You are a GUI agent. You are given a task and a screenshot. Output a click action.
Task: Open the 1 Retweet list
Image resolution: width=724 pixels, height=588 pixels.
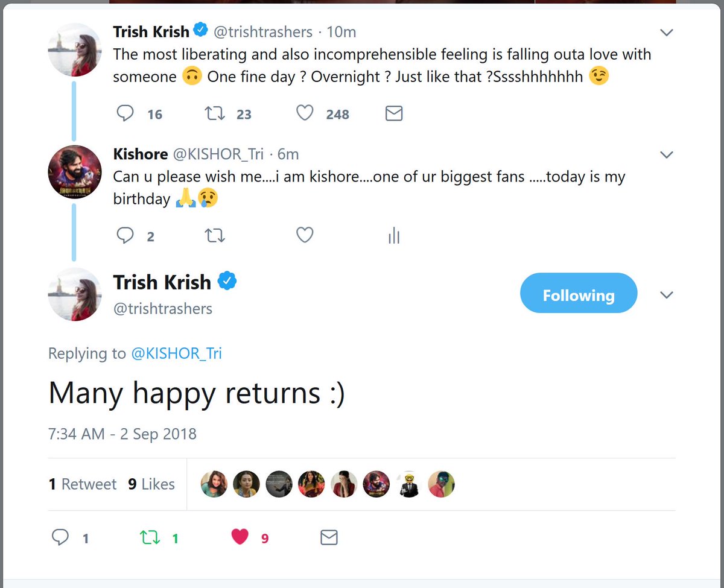click(x=83, y=484)
